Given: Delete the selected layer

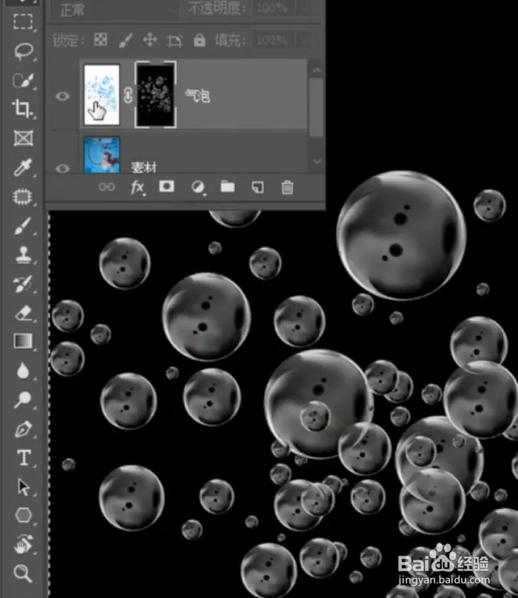Looking at the screenshot, I should 287,187.
